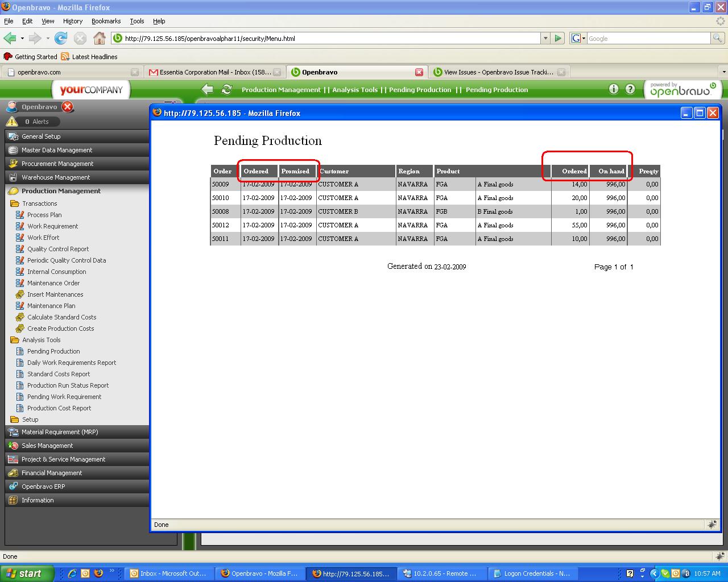Open the Openbravo info (i) icon
This screenshot has height=582, width=728.
pyautogui.click(x=614, y=89)
